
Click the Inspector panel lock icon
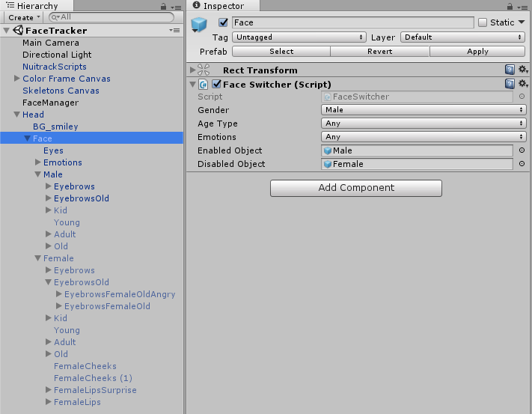(x=510, y=6)
